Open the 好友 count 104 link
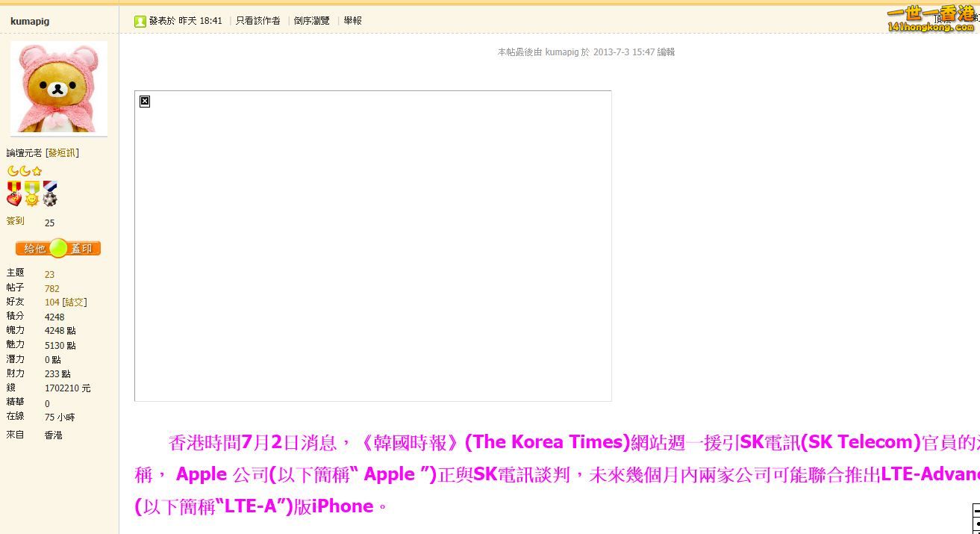The image size is (980, 534). pyautogui.click(x=52, y=302)
